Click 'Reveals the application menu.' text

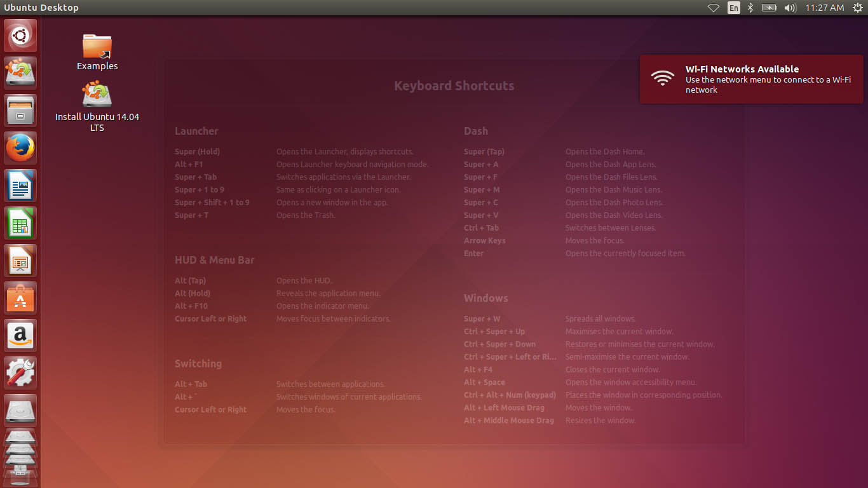click(x=329, y=294)
